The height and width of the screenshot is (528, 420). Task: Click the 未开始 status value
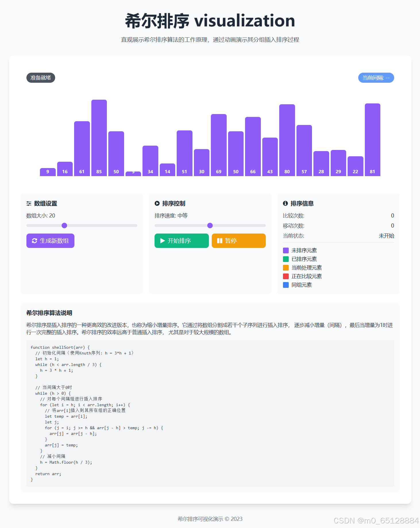pyautogui.click(x=386, y=236)
